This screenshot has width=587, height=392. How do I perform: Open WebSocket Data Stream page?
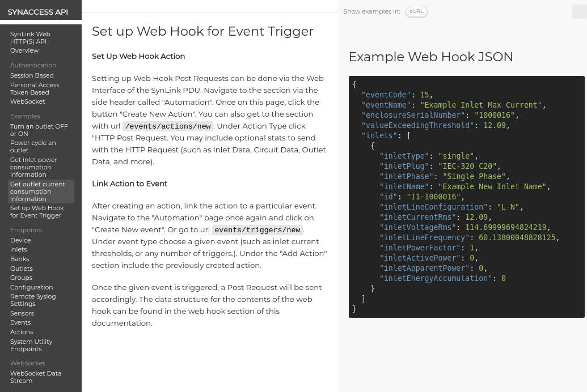pyautogui.click(x=35, y=377)
